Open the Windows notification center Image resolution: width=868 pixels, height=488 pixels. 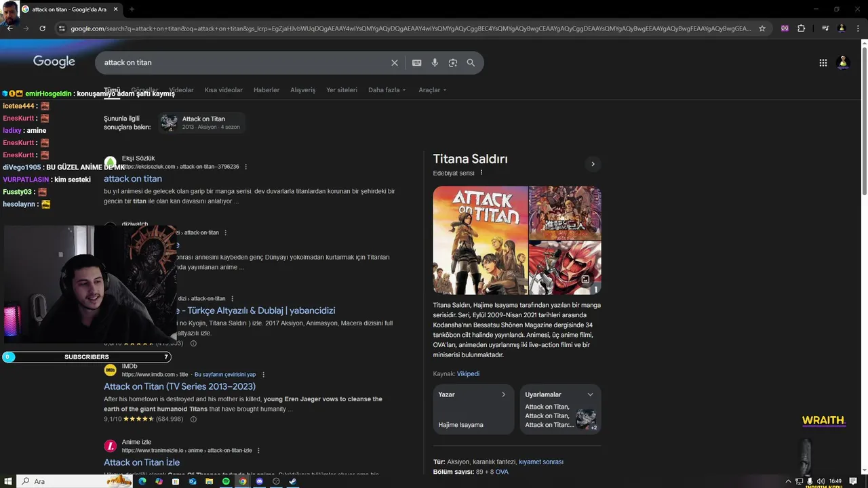coord(853,481)
